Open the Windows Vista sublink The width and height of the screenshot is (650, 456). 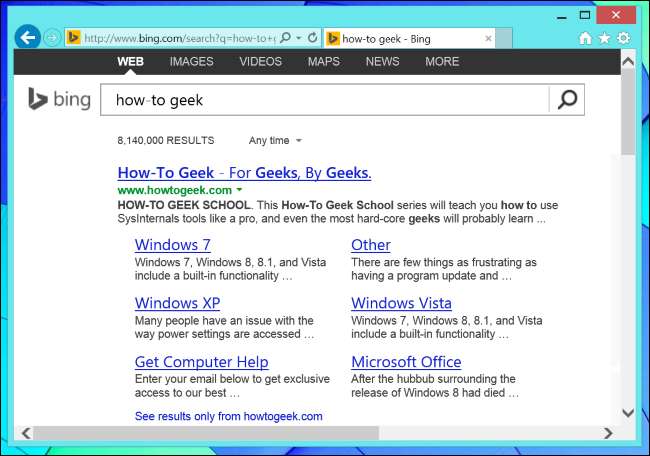point(401,303)
